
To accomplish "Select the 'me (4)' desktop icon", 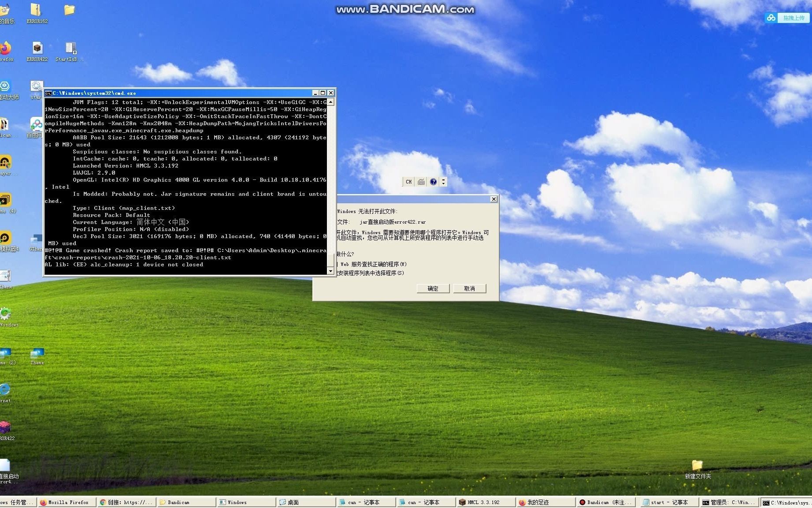I will click(7, 203).
